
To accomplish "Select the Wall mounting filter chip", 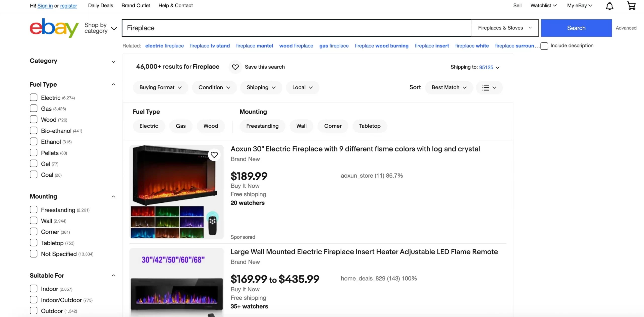I will point(301,126).
